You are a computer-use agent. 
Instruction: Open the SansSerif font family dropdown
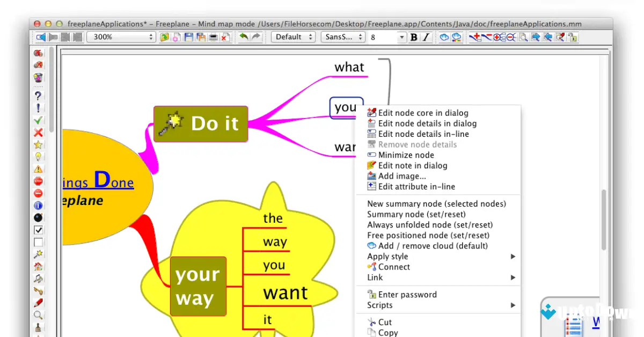click(x=342, y=37)
